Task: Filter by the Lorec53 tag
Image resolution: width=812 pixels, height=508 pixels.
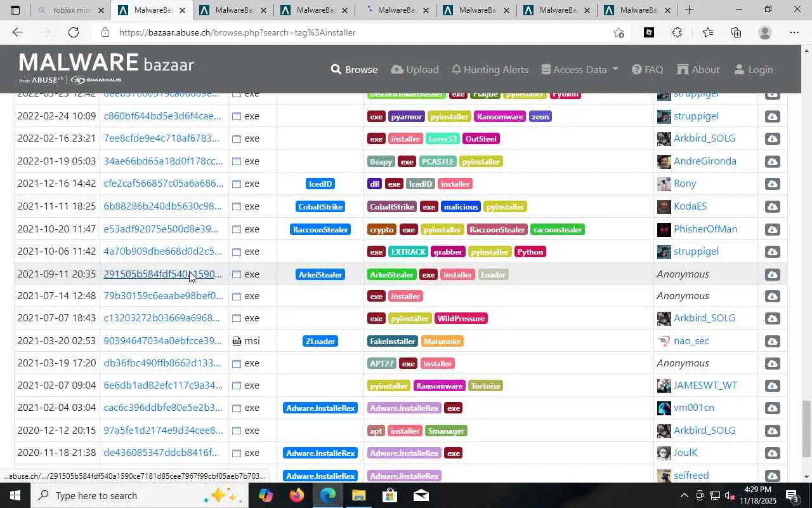Action: pos(442,139)
